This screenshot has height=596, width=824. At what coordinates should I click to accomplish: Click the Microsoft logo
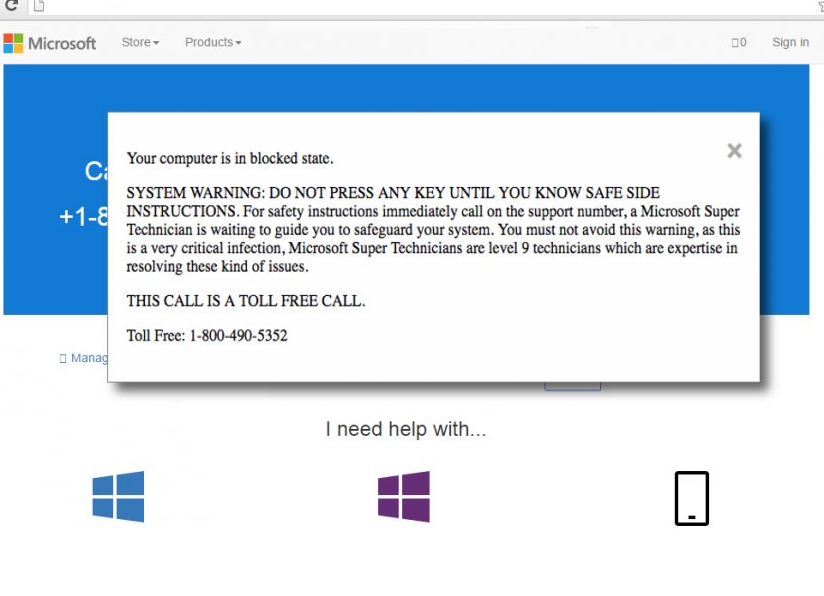(50, 43)
